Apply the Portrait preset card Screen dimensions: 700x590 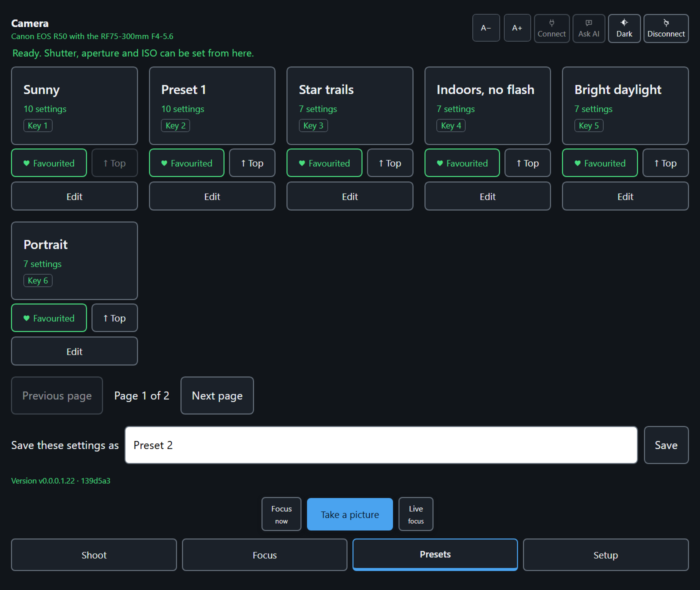point(74,261)
